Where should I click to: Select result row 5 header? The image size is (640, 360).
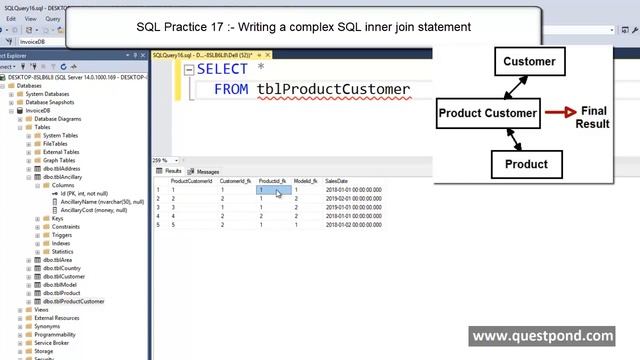coord(158,225)
